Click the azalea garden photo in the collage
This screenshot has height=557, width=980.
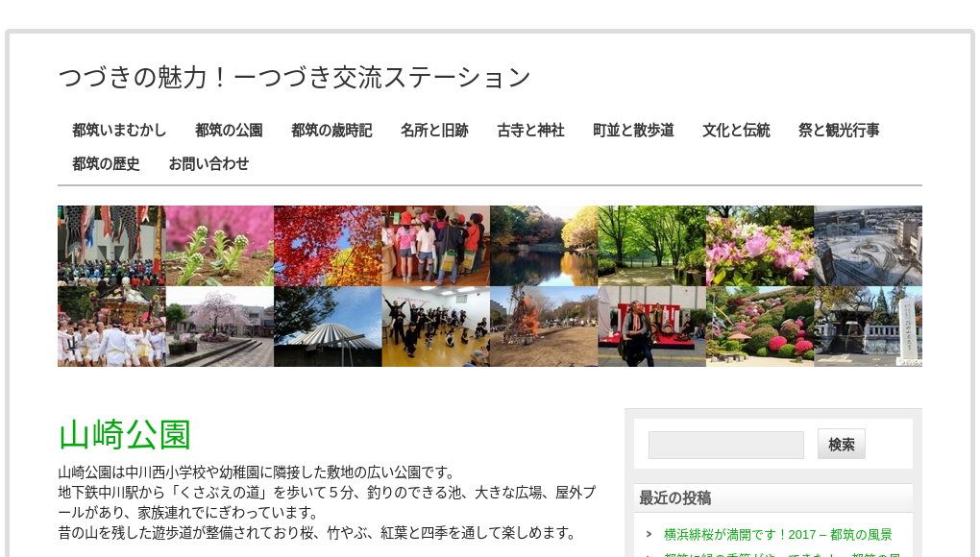point(759,326)
